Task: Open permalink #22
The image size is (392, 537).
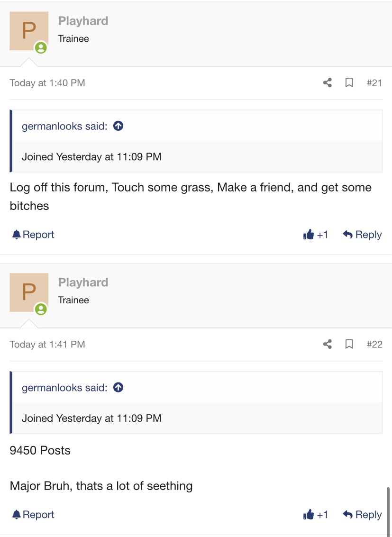Action: [x=374, y=344]
